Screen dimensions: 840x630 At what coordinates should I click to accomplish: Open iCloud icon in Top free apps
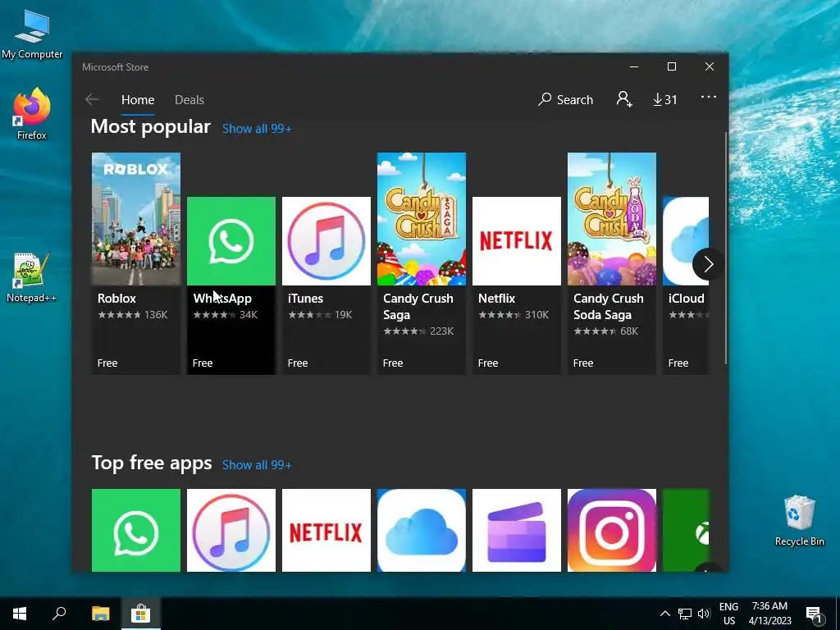tap(422, 530)
